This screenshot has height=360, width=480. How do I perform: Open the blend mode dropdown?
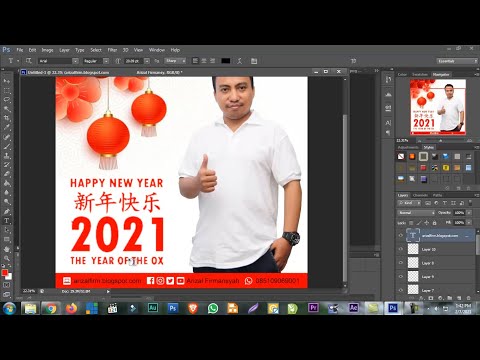(x=416, y=213)
